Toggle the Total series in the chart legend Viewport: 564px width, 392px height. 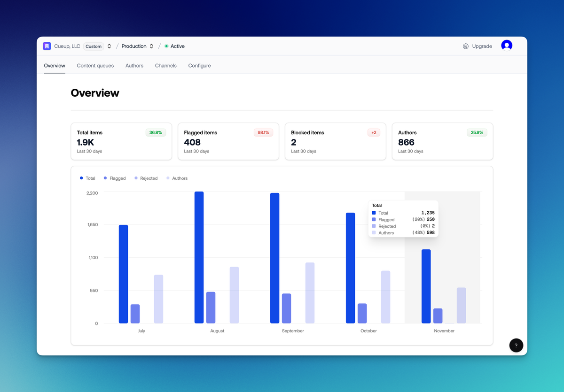pyautogui.click(x=88, y=178)
